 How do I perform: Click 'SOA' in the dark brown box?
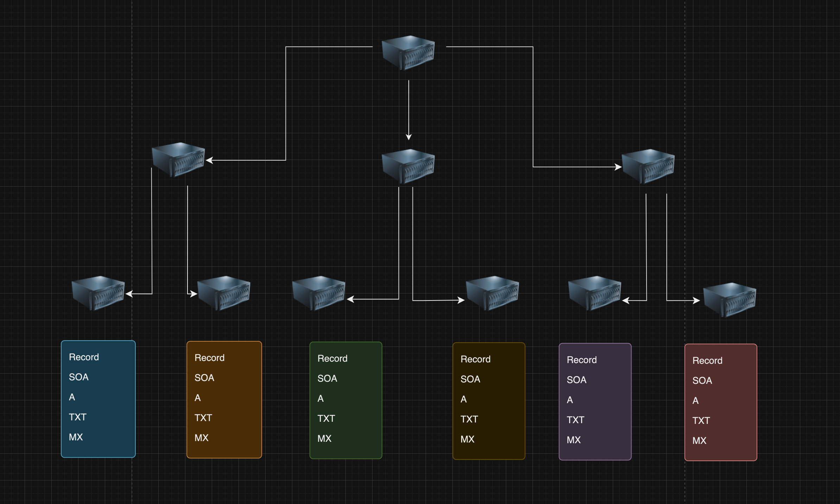470,379
